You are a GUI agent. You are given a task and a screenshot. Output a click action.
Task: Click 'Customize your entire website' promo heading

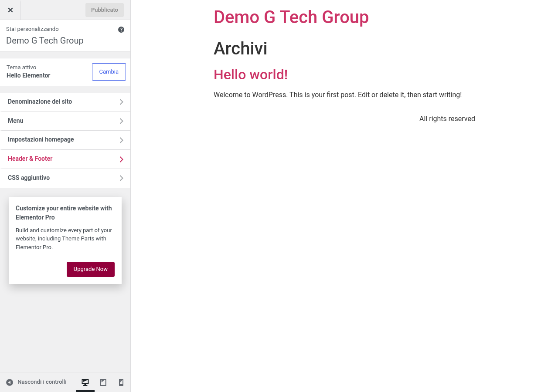[x=64, y=213]
